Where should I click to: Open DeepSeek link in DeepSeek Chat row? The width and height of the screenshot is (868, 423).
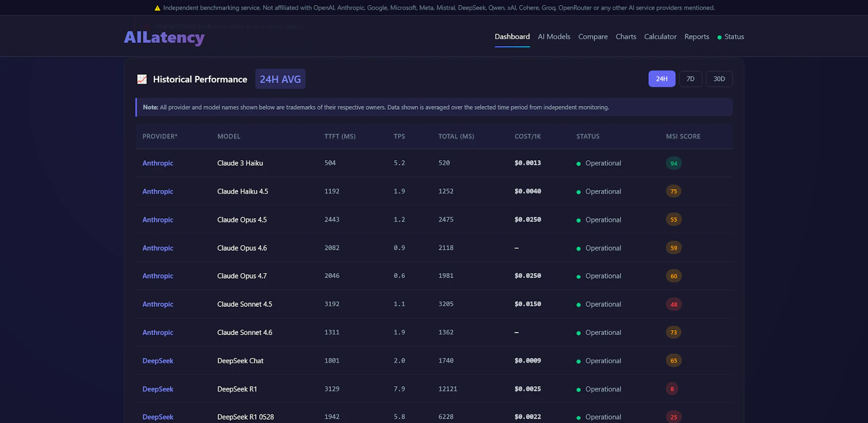tap(158, 361)
